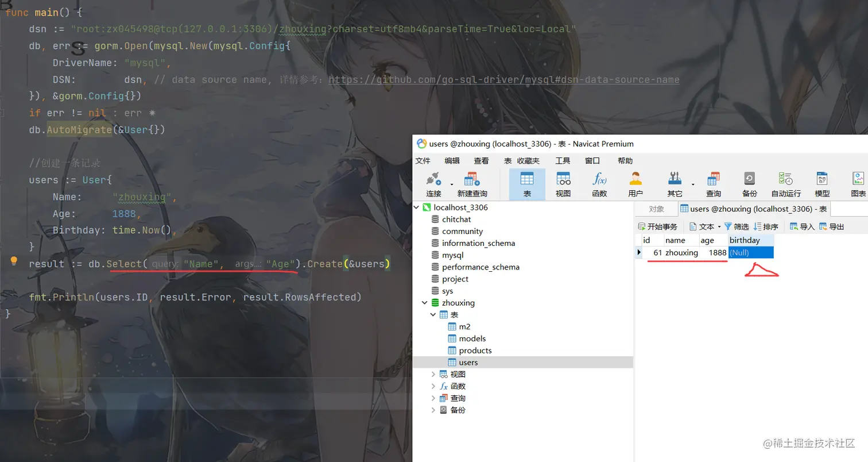Click the 模型 (Model) toolbar icon
The image size is (868, 462).
tap(822, 184)
